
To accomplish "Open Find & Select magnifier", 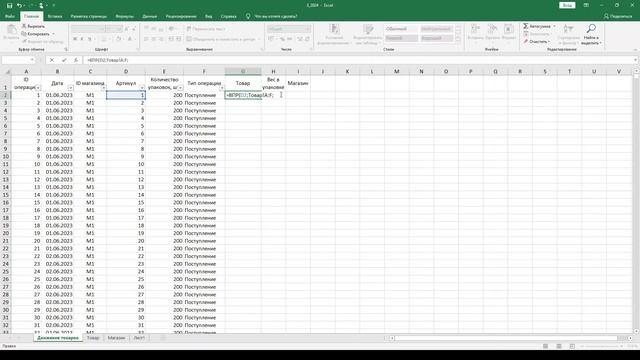I will point(591,29).
